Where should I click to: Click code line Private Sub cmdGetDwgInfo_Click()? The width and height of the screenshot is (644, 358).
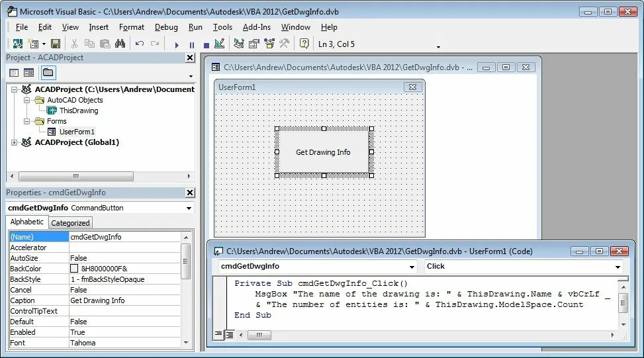click(321, 283)
